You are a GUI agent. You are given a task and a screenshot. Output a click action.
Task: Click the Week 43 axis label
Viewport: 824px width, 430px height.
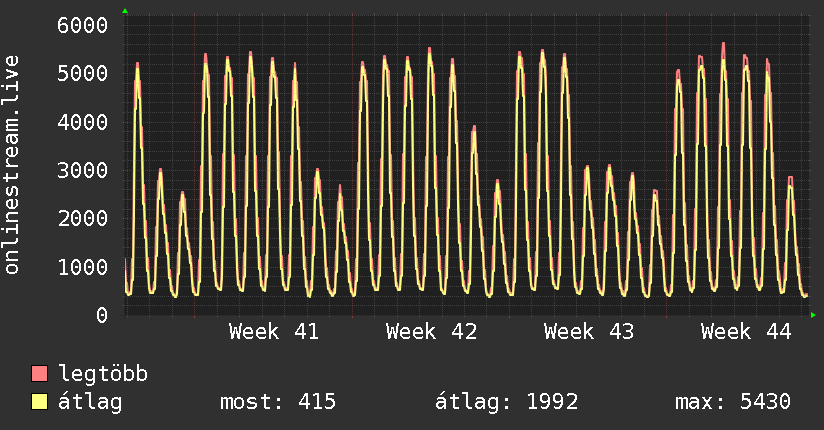(589, 332)
